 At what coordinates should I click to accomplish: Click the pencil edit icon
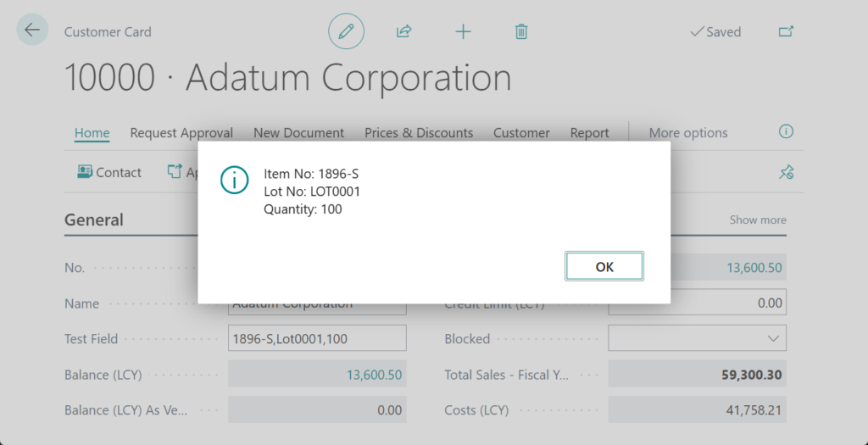coord(346,31)
